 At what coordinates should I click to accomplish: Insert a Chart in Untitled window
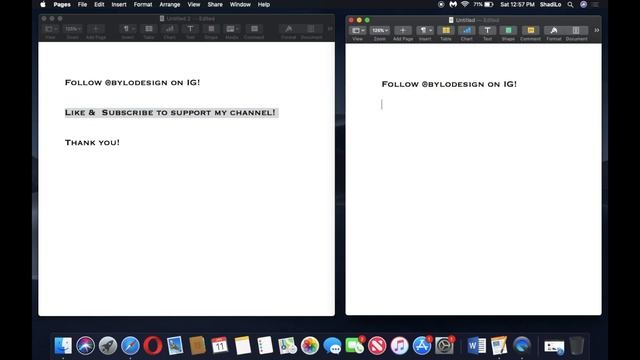(x=467, y=31)
